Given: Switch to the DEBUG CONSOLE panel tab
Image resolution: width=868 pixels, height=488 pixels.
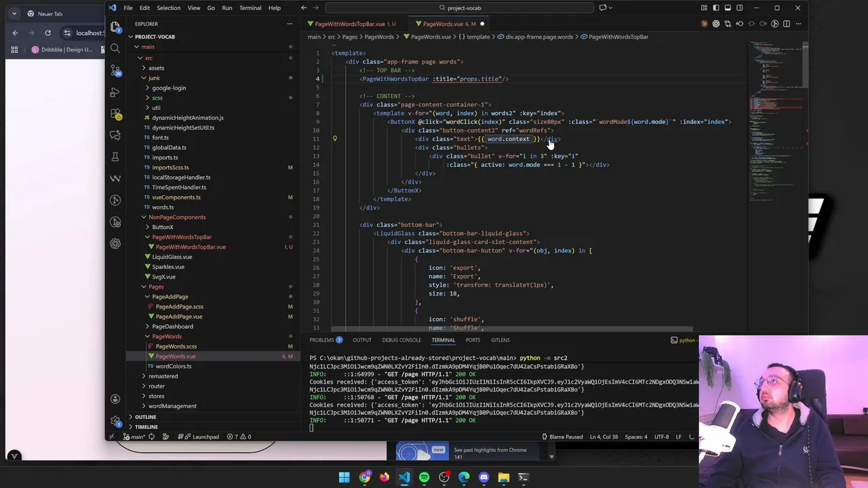Looking at the screenshot, I should pyautogui.click(x=401, y=340).
